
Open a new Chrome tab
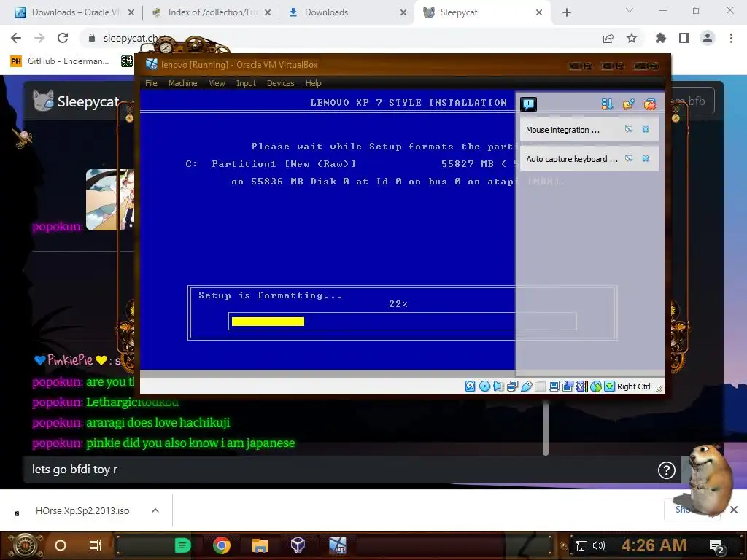(x=566, y=12)
